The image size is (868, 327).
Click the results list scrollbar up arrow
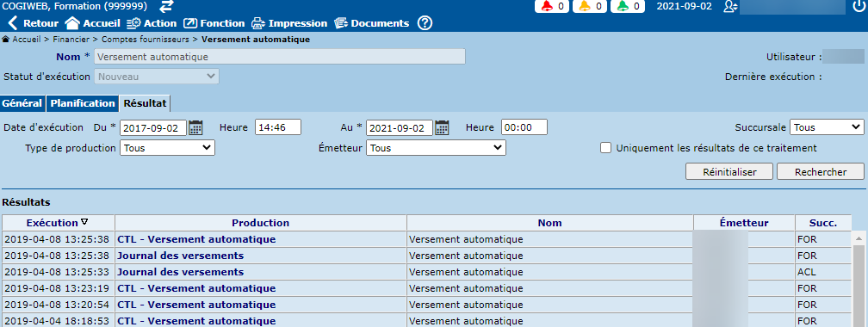[x=859, y=238]
